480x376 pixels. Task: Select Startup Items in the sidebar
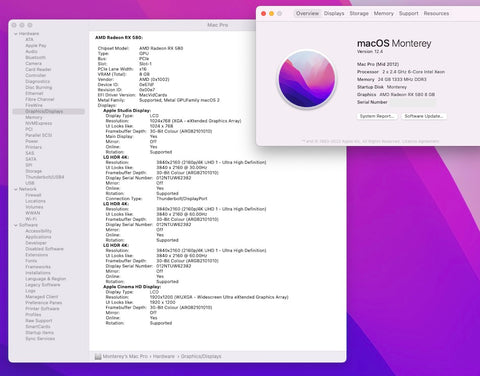[39, 333]
